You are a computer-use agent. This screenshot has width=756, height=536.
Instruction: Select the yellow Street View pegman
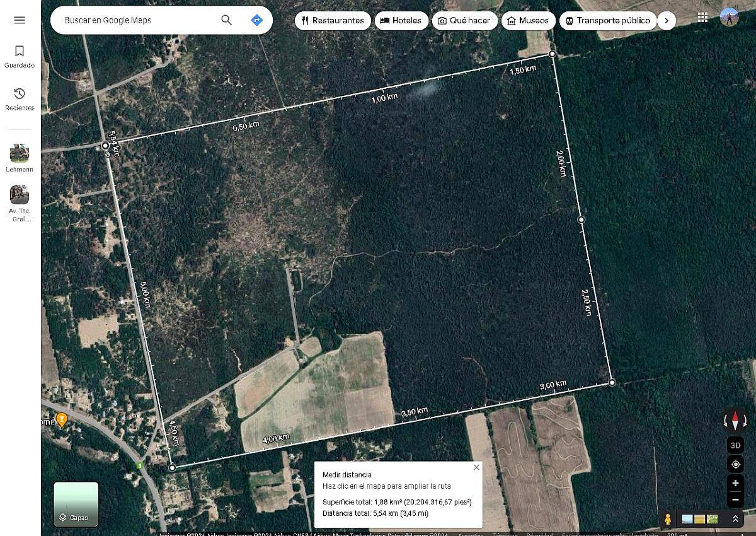[x=668, y=519]
